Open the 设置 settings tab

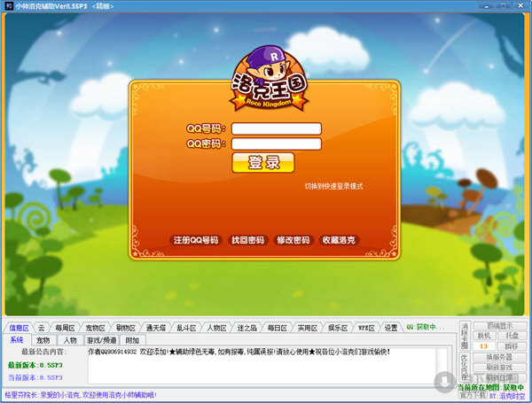[391, 328]
